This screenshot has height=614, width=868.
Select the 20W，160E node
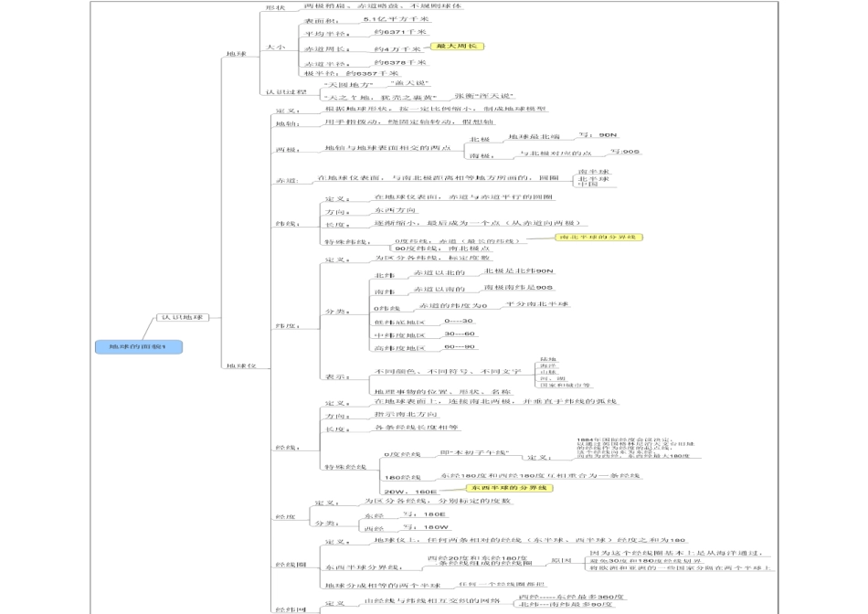coord(411,492)
